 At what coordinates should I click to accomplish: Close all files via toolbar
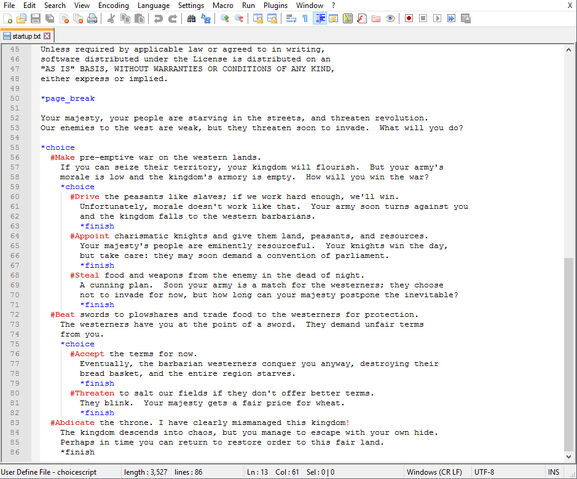point(78,18)
